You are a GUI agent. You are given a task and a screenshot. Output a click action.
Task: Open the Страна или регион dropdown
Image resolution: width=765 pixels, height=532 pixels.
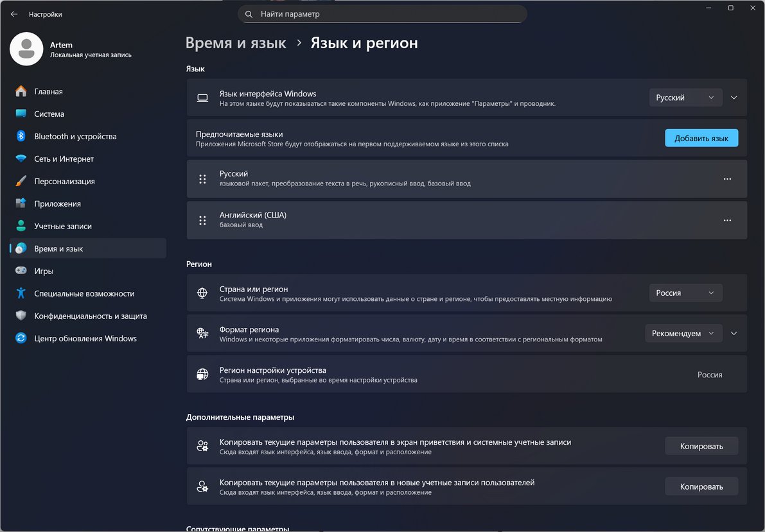(x=685, y=293)
